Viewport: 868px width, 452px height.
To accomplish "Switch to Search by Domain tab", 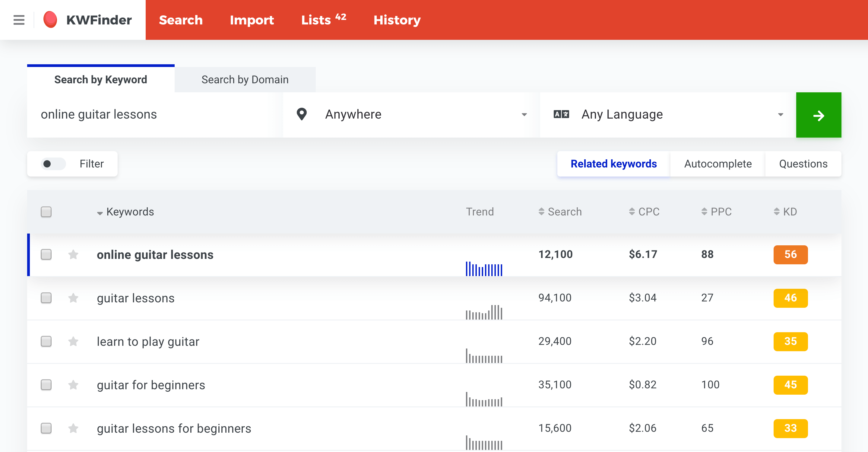I will (x=245, y=80).
